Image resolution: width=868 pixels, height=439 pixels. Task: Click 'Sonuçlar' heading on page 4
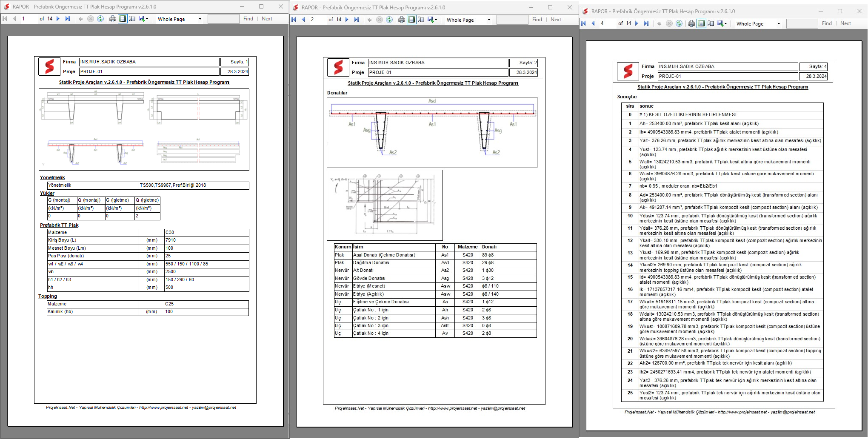click(x=627, y=97)
